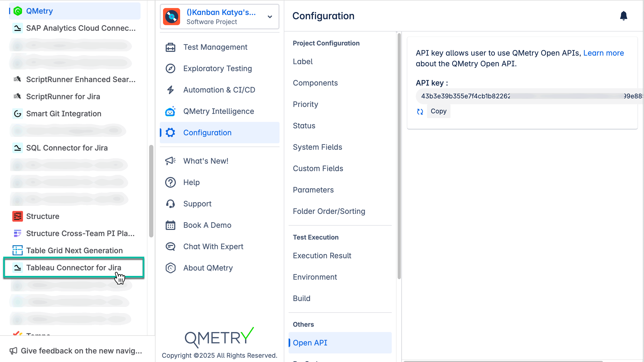Select the QMetry app icon in sidebar
The width and height of the screenshot is (644, 362).
[18, 11]
